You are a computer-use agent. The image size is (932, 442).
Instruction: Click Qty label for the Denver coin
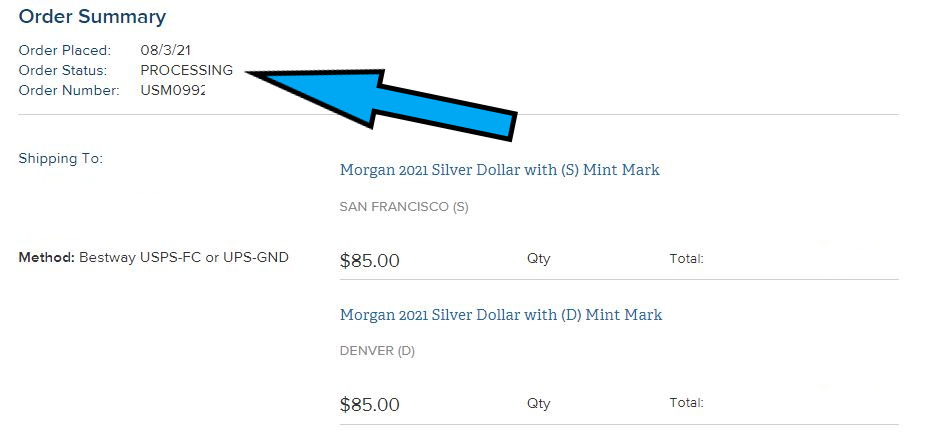tap(539, 403)
